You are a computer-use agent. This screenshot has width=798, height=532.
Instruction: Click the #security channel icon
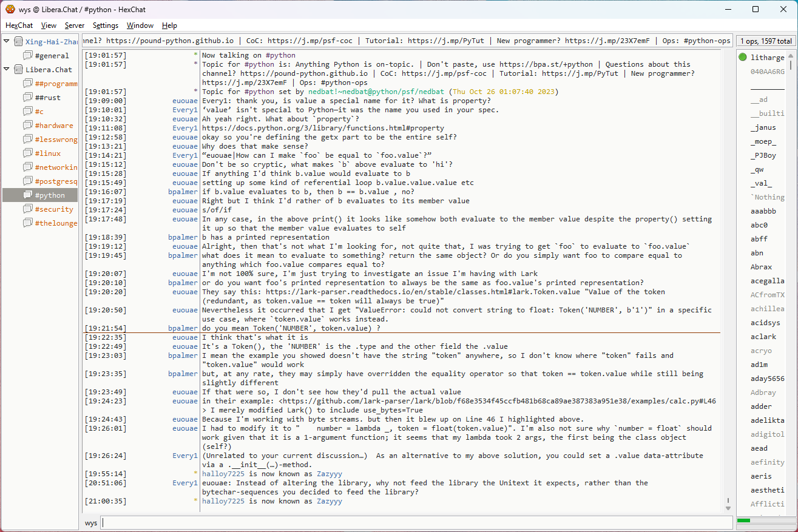28,209
